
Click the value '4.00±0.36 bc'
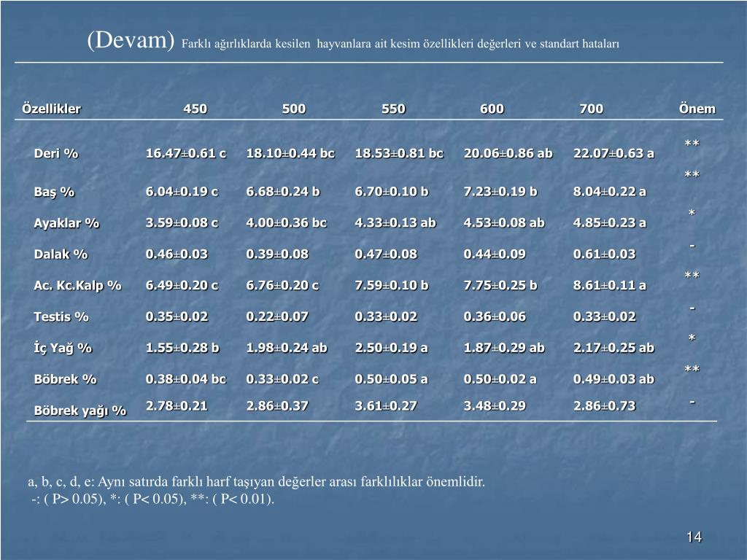286,223
